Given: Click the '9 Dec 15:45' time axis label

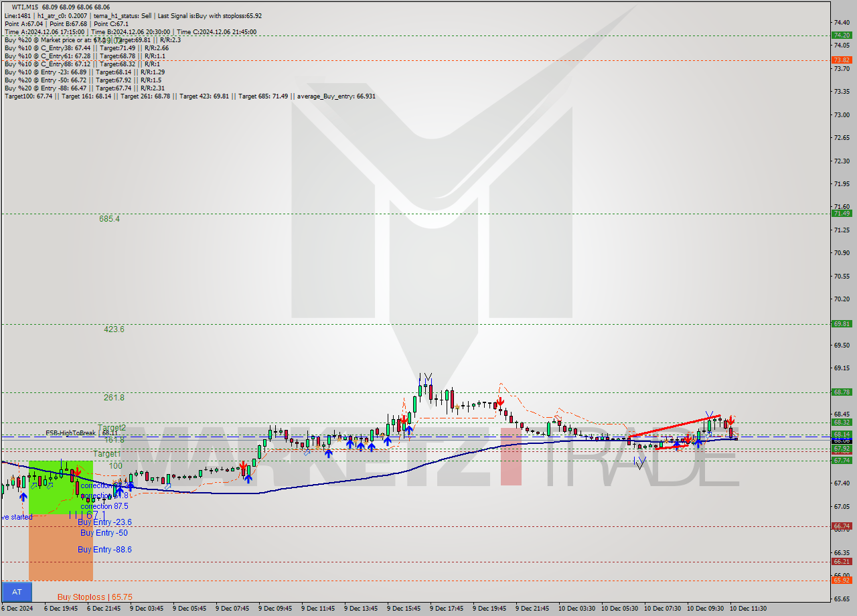Looking at the screenshot, I should point(404,609).
